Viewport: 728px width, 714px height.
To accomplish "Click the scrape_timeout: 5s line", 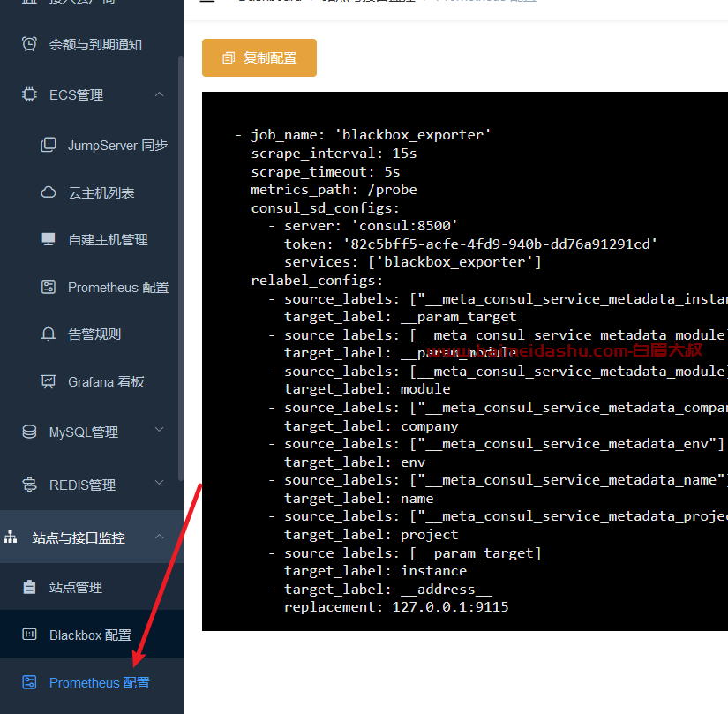I will click(x=326, y=172).
